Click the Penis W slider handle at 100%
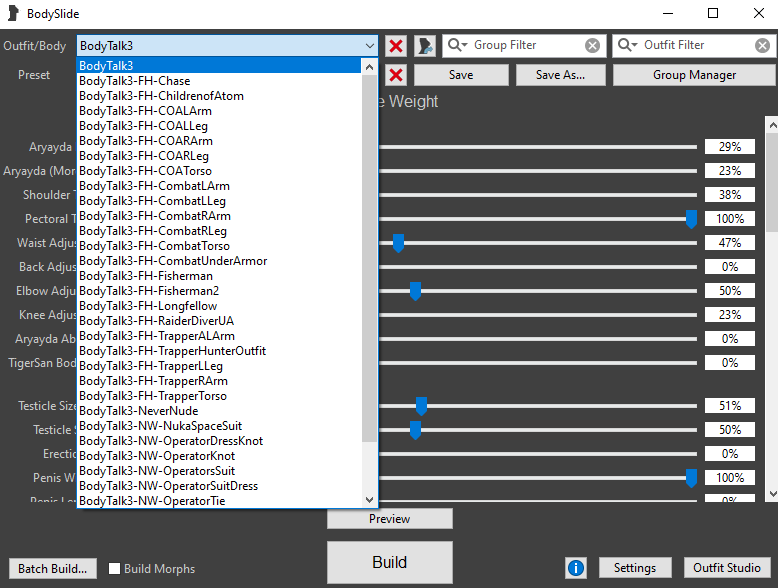This screenshot has height=588, width=778. [x=691, y=478]
